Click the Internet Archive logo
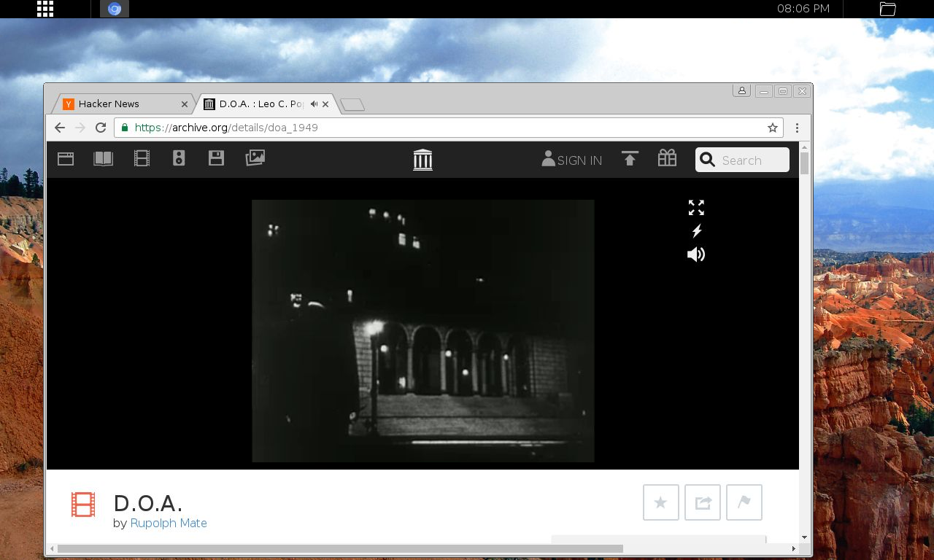The height and width of the screenshot is (560, 934). (x=422, y=160)
